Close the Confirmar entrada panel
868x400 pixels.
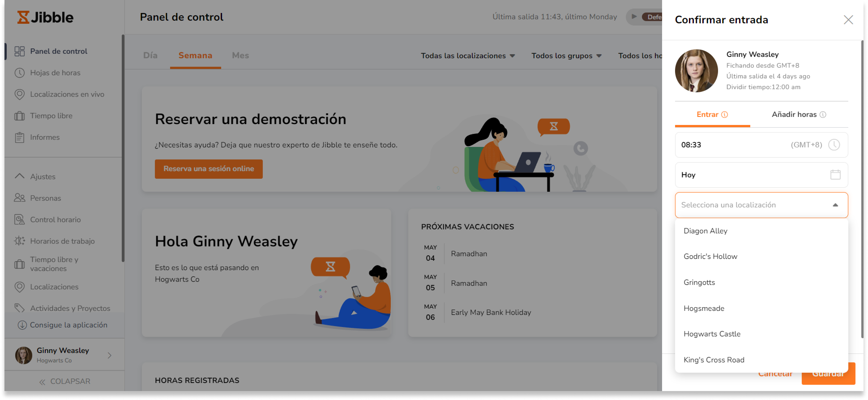click(x=848, y=19)
